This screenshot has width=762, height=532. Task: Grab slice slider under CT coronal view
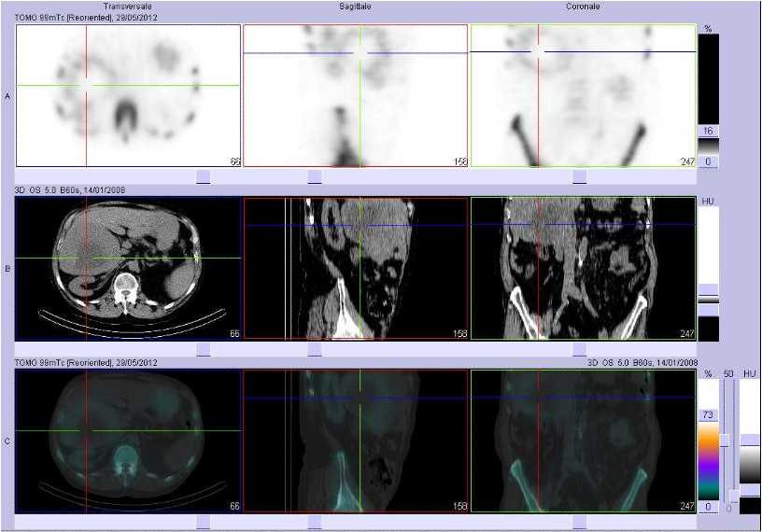579,349
